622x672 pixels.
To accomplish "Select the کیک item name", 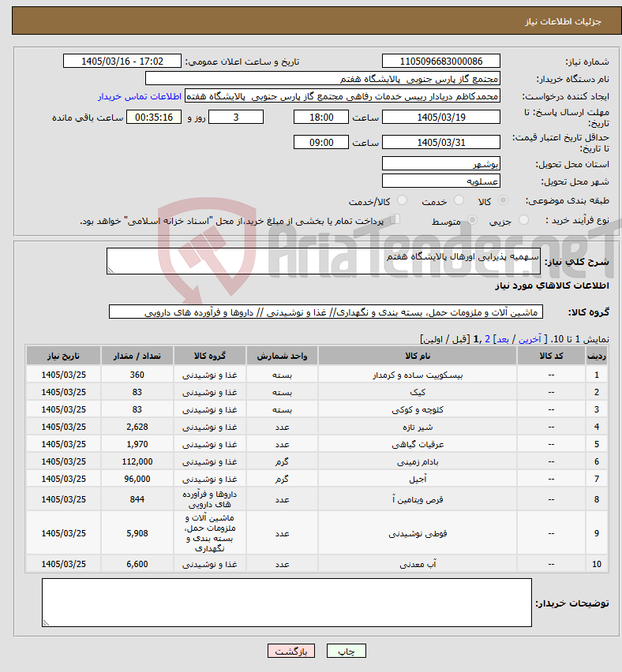I will [418, 392].
